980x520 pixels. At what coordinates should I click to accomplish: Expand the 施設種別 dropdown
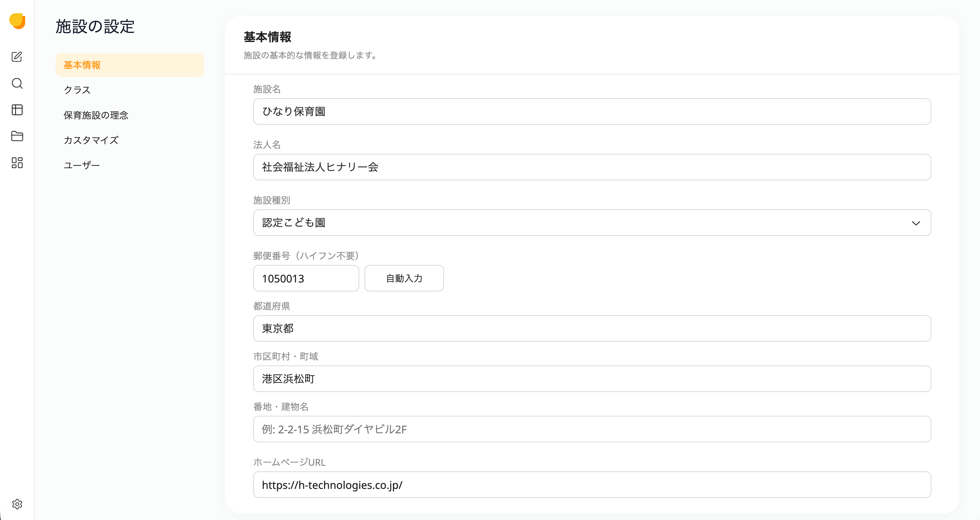(592, 223)
